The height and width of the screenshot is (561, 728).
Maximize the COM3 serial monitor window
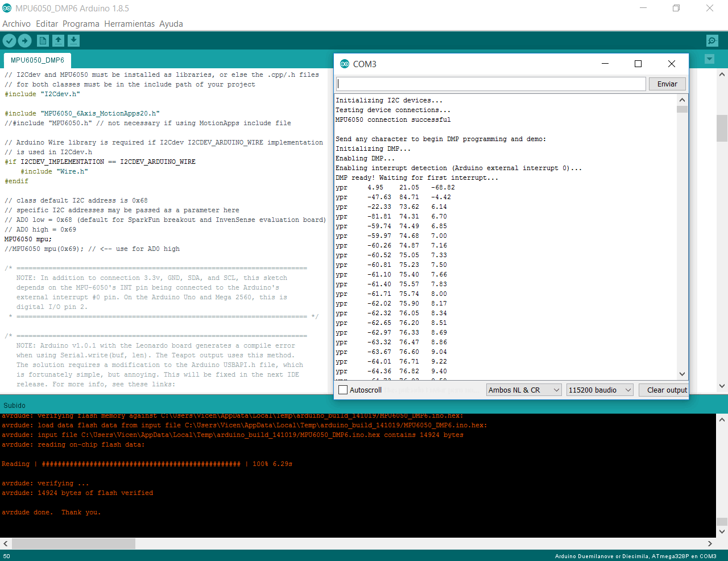coord(638,64)
